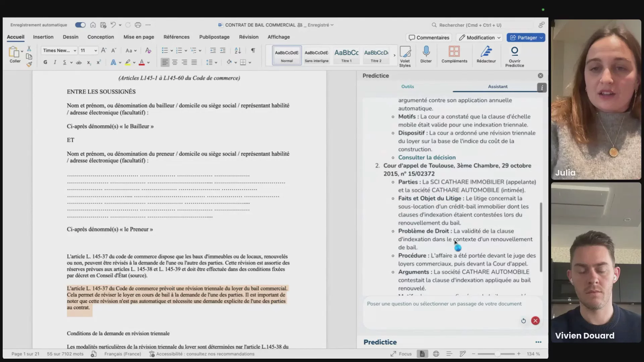The height and width of the screenshot is (362, 644).
Task: Select align left paragraph icon
Action: pos(165,62)
